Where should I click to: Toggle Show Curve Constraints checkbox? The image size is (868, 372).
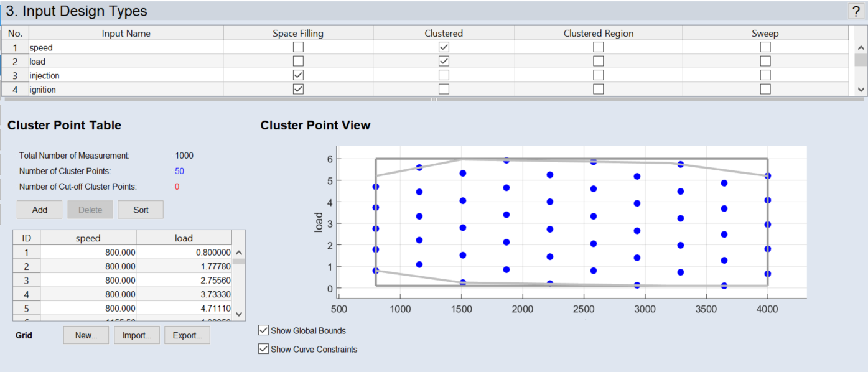tap(264, 349)
